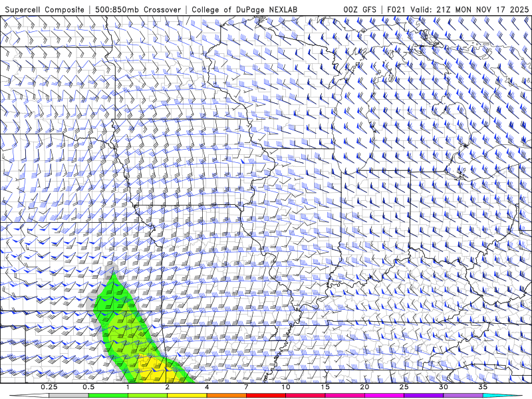
Task: Click the "10" legend value
Action: tap(286, 387)
